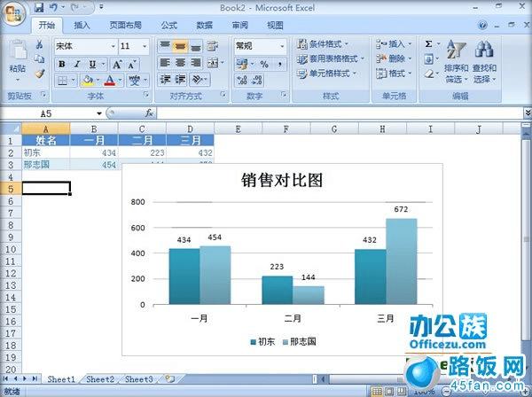Click the Office button
Screen dimensions: 532x397
pos(14,13)
